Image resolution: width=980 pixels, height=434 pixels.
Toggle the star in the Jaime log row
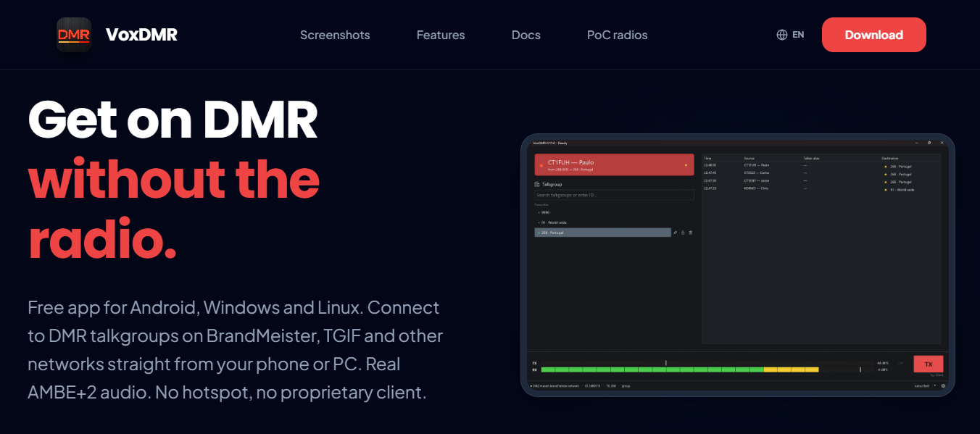point(886,182)
